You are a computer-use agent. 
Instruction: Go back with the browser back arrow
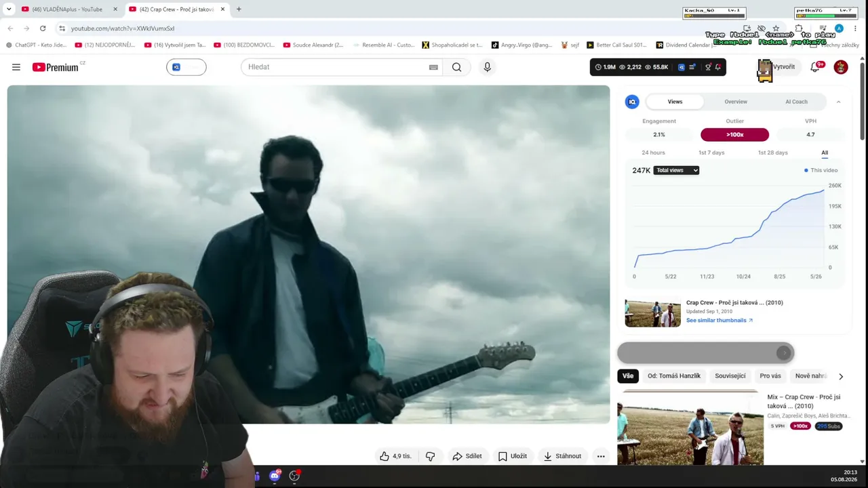point(10,28)
